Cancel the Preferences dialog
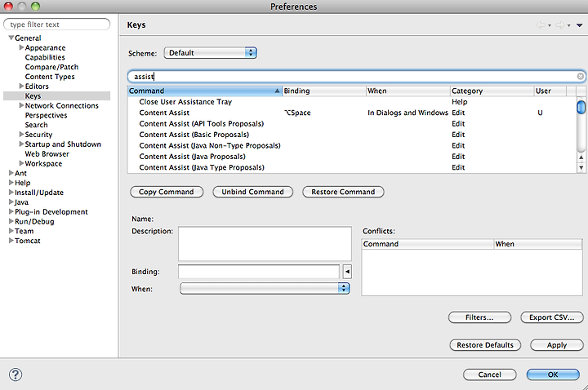This screenshot has height=390, width=588. coord(490,374)
